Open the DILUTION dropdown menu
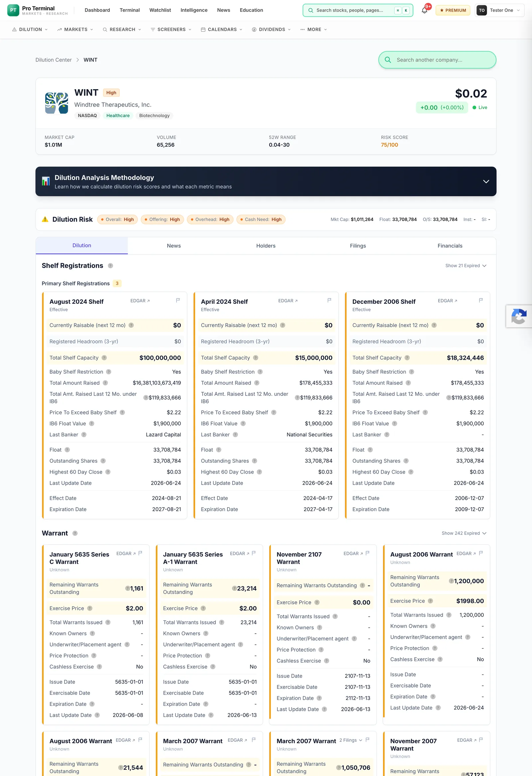This screenshot has height=776, width=532. coord(30,29)
